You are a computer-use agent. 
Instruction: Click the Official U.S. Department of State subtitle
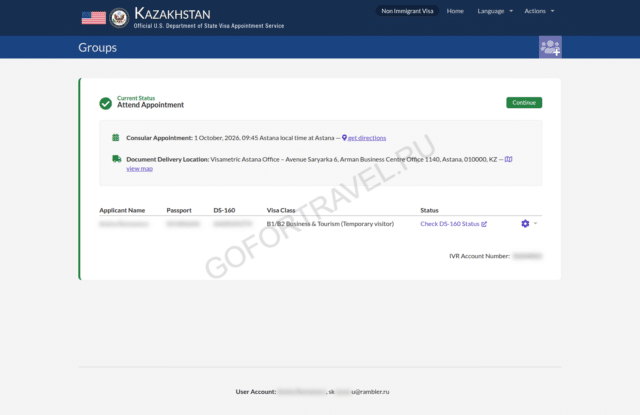pyautogui.click(x=209, y=26)
